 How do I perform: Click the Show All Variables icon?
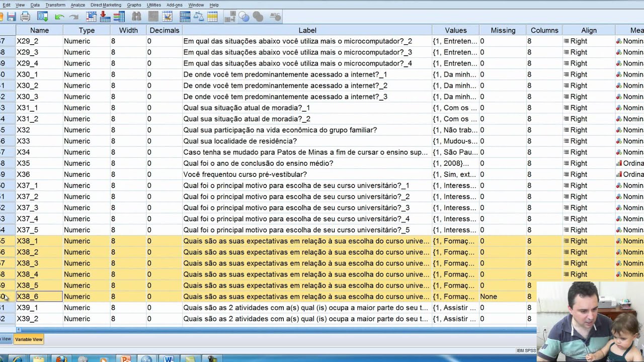point(258,17)
